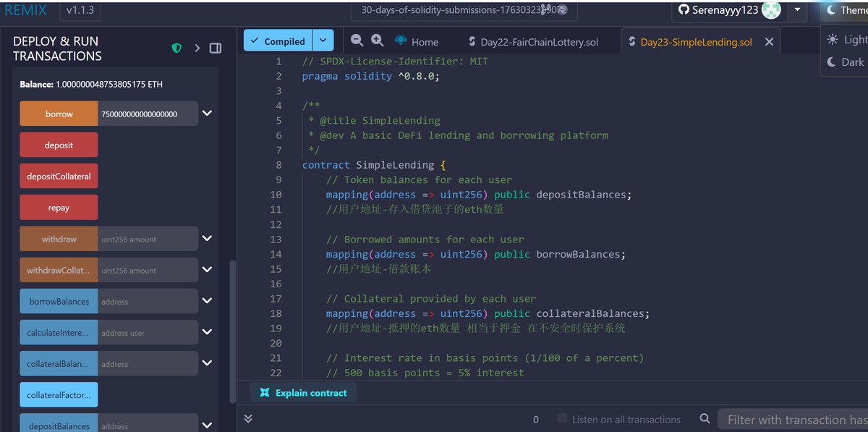Image resolution: width=868 pixels, height=432 pixels.
Task: Click the Balance 1.000000048753805175 ETH text
Action: tap(91, 84)
